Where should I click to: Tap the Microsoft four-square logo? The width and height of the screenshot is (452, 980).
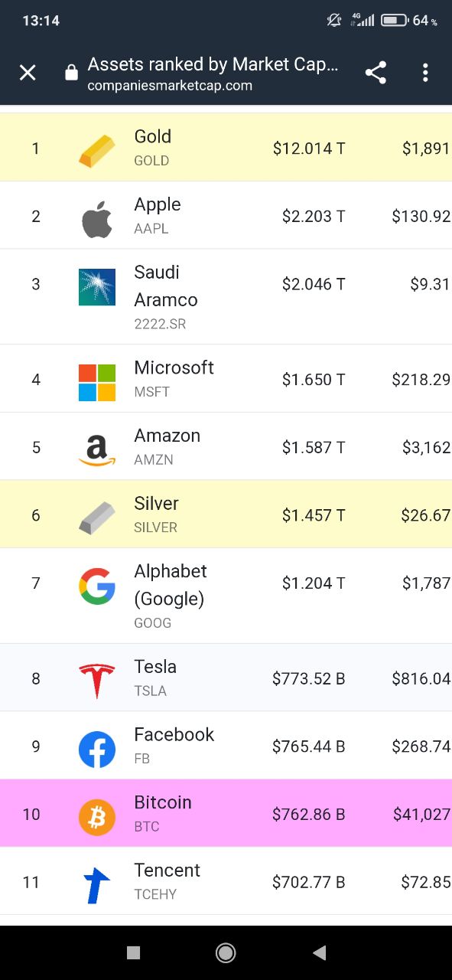click(97, 383)
